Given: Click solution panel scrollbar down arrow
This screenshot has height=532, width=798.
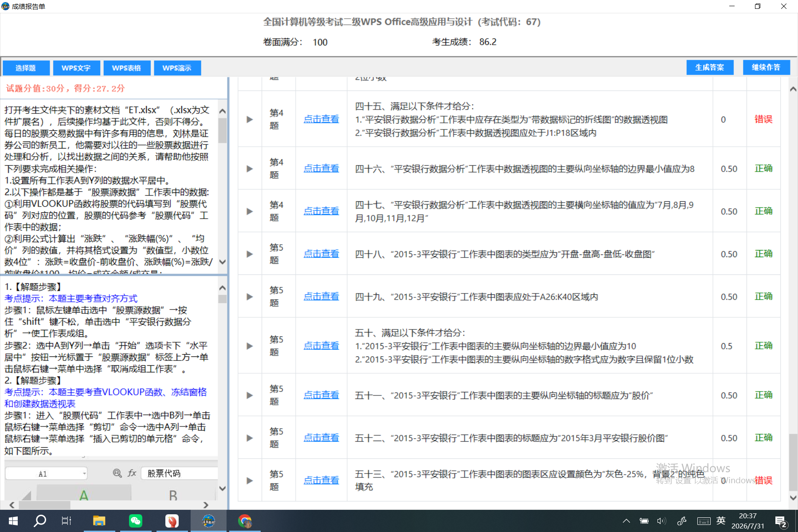Looking at the screenshot, I should (223, 489).
